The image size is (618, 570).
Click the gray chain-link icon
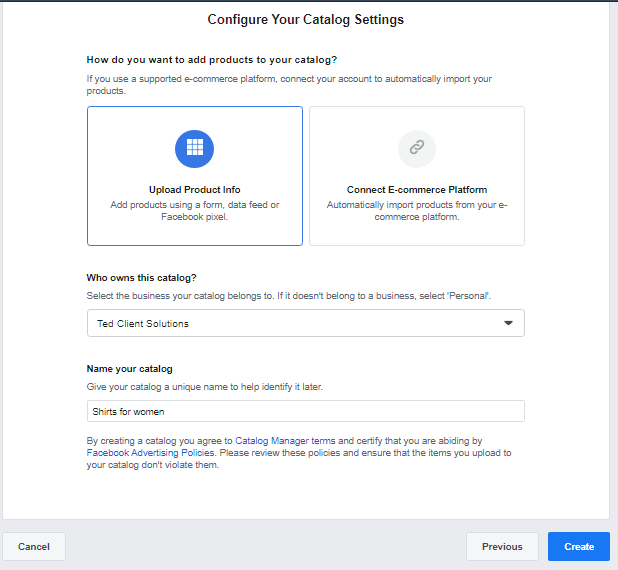(x=417, y=149)
